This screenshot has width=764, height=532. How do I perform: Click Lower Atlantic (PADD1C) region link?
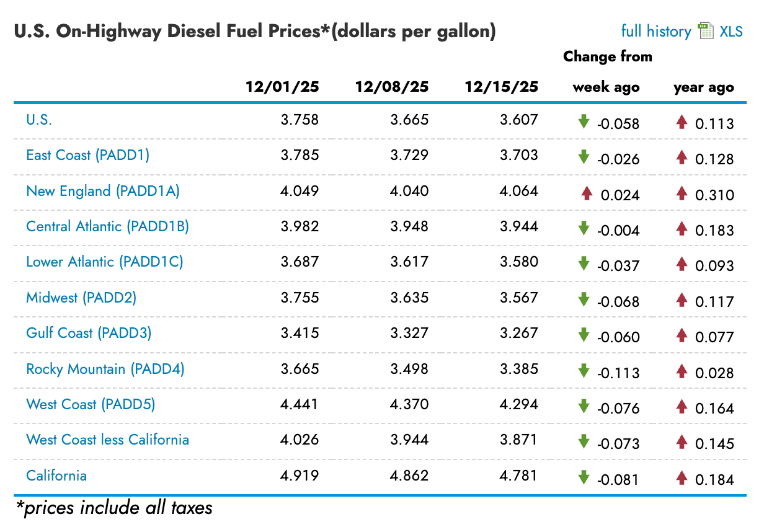pyautogui.click(x=105, y=262)
